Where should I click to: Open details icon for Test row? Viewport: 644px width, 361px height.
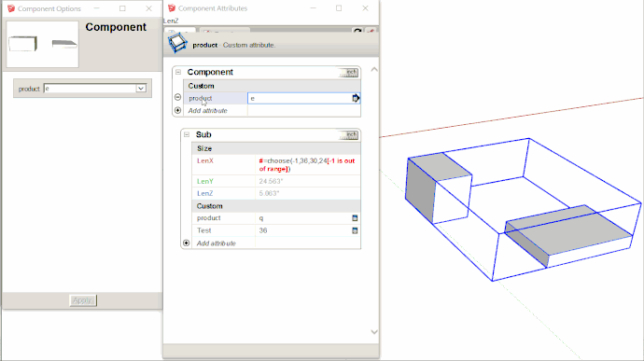coord(355,230)
